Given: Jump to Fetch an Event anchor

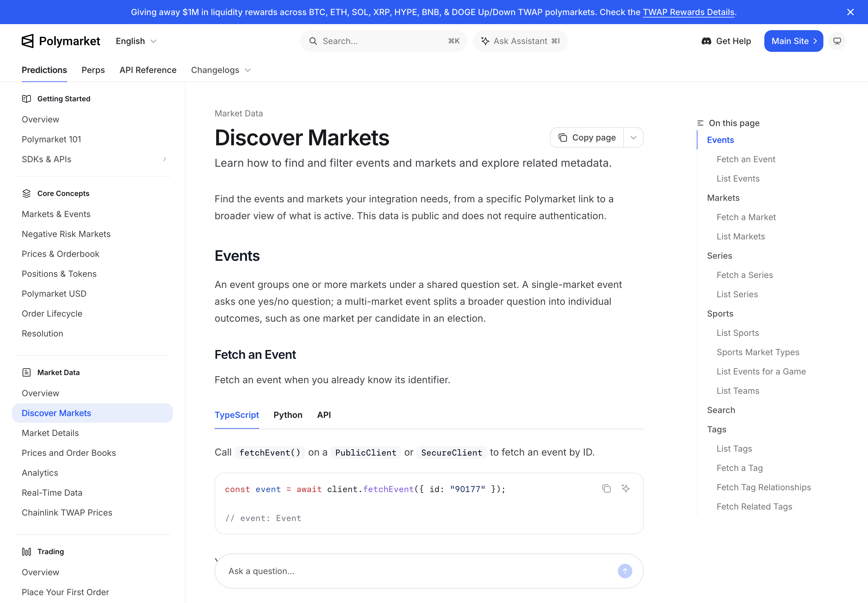Looking at the screenshot, I should click(746, 159).
